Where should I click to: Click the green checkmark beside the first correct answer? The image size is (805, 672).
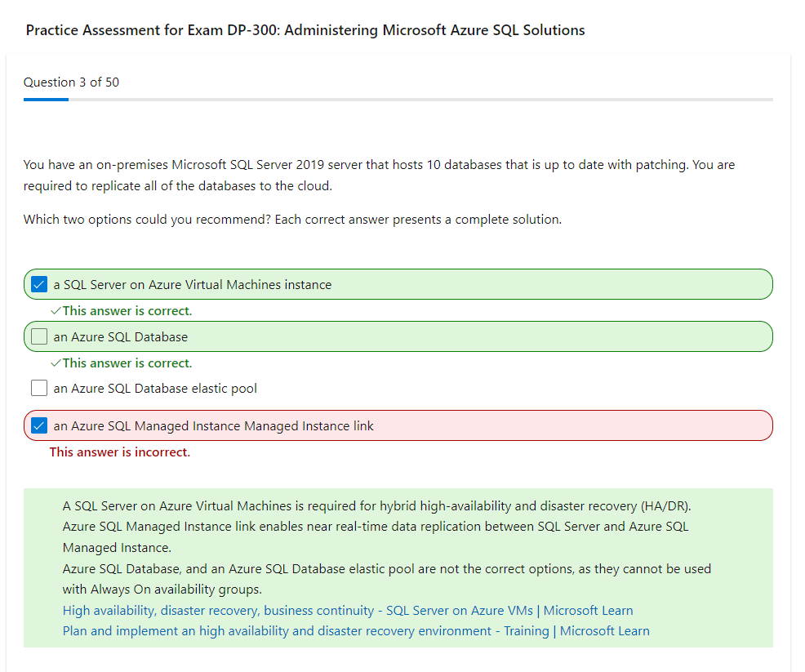pos(56,310)
